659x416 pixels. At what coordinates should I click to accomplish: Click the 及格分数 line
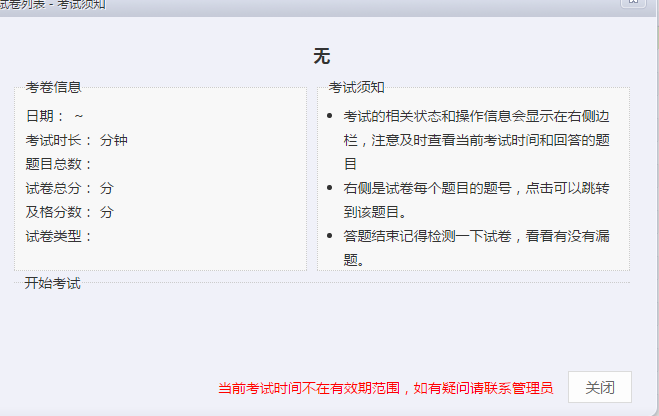tap(70, 212)
